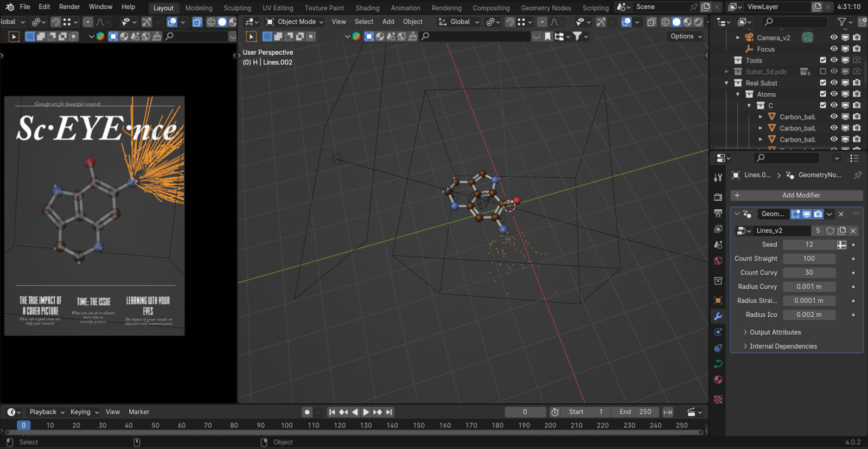
Task: Open the Collection properties tab
Action: coord(718,281)
